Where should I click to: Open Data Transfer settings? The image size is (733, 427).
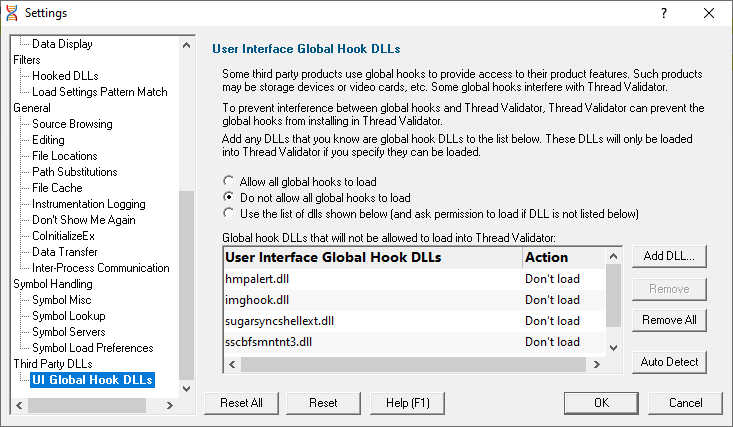pyautogui.click(x=65, y=252)
